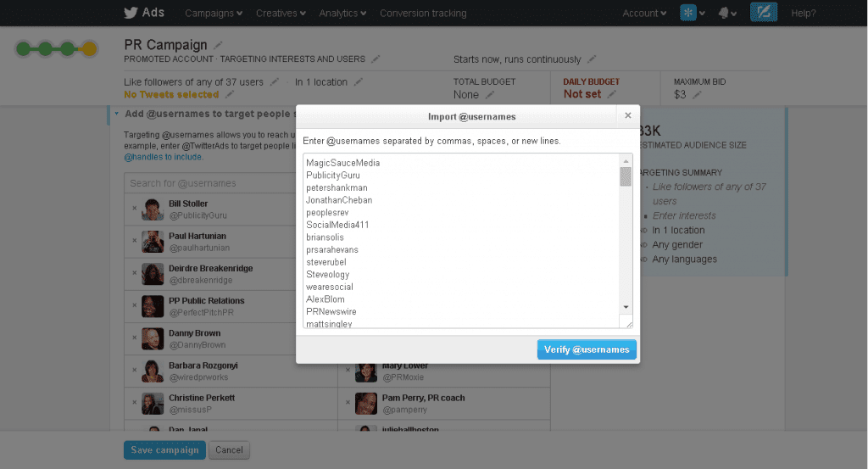Click the usernames textarea scrollbar down arrow
This screenshot has height=469, width=868.
(x=626, y=307)
